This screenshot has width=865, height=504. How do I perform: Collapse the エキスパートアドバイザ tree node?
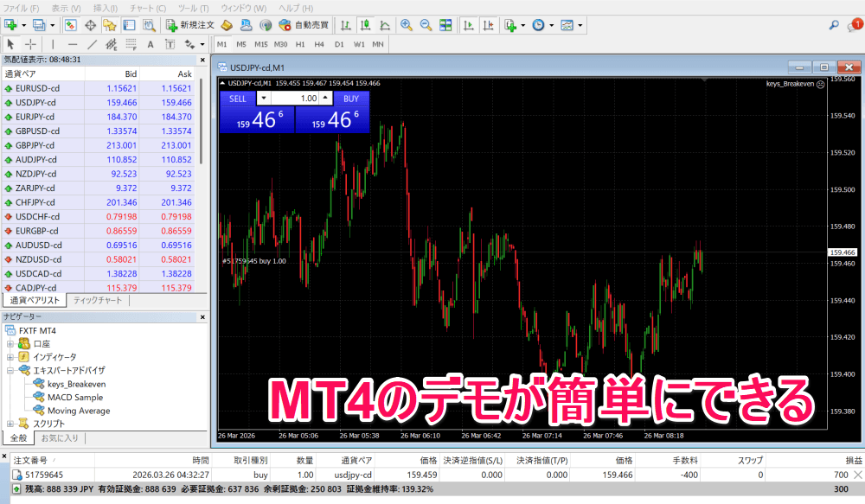coord(10,370)
